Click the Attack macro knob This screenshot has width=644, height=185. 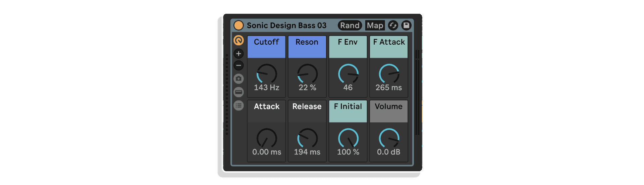tap(267, 138)
